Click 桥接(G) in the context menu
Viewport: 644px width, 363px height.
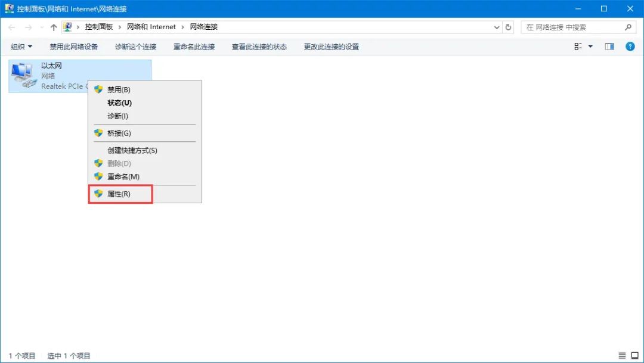[119, 134]
